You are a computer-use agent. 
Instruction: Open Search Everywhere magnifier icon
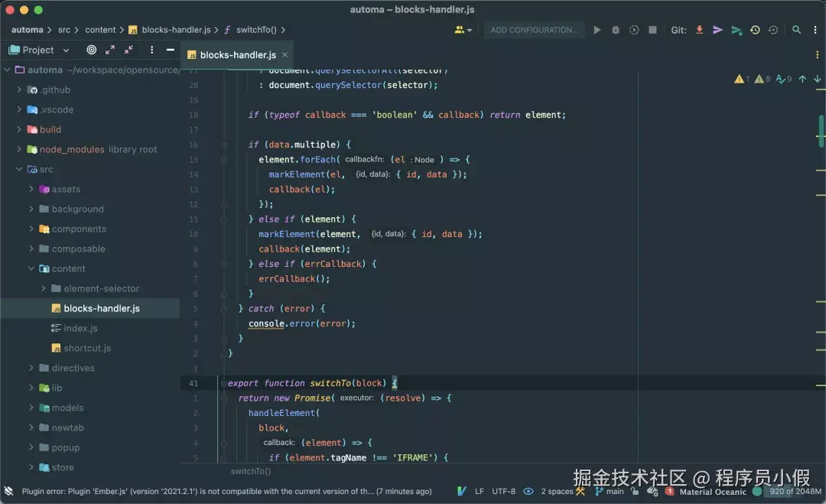coord(796,30)
